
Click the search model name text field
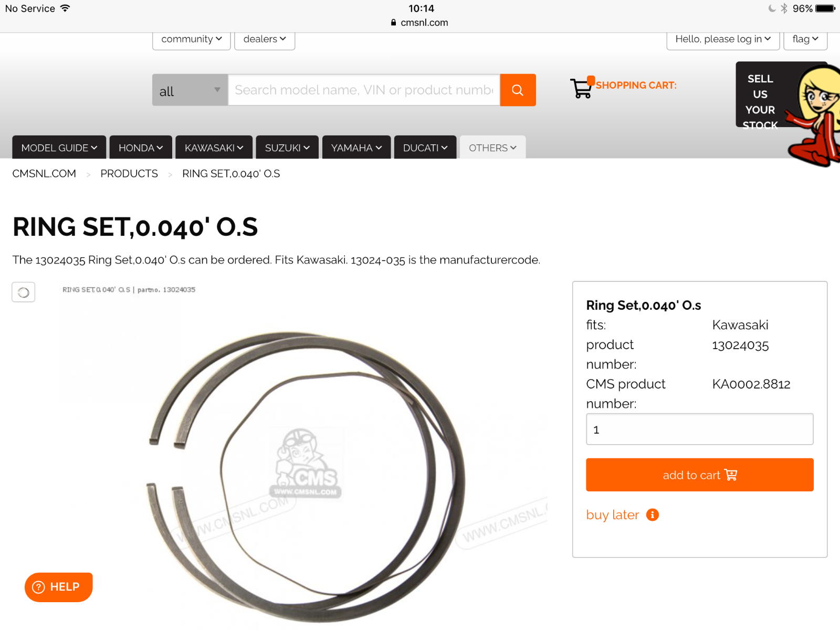pyautogui.click(x=364, y=90)
